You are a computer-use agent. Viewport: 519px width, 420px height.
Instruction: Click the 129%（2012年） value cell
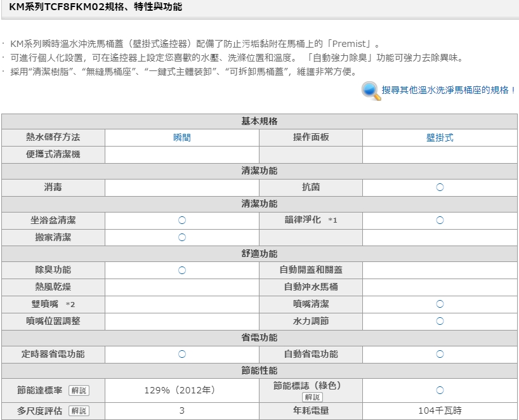pyautogui.click(x=181, y=390)
